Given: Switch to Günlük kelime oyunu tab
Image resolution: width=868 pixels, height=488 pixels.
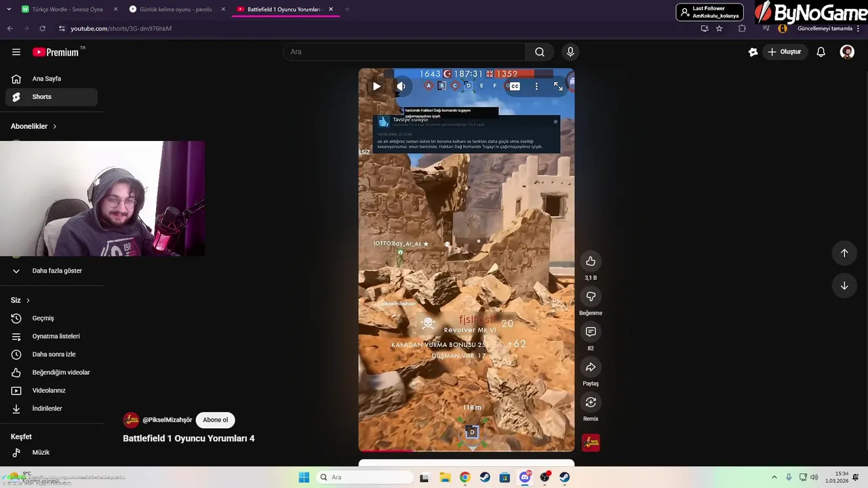Looking at the screenshot, I should coord(176,9).
